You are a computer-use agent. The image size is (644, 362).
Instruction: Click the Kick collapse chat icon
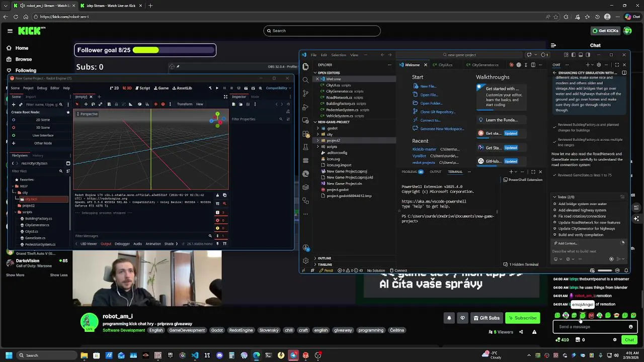[x=553, y=45]
